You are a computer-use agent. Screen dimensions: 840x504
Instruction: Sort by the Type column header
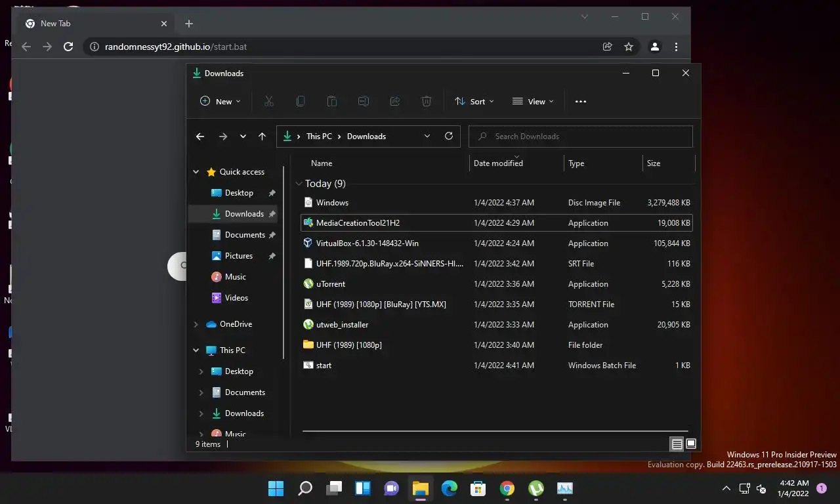[576, 163]
